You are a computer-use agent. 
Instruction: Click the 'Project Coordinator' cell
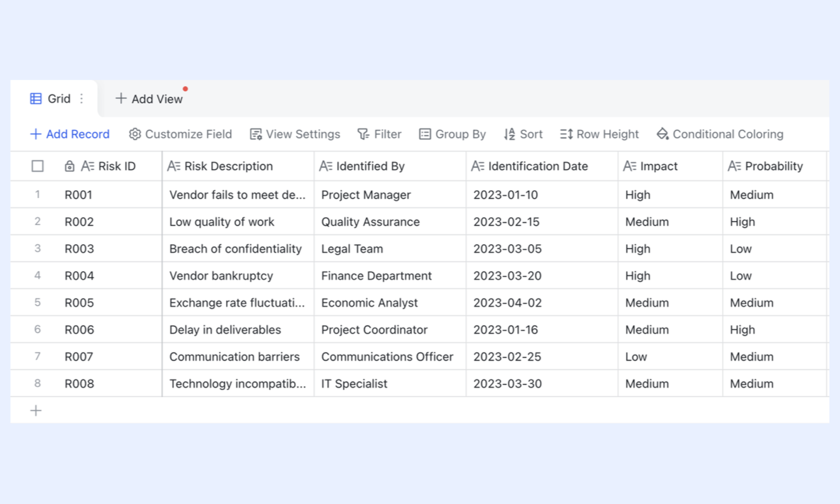tap(390, 330)
